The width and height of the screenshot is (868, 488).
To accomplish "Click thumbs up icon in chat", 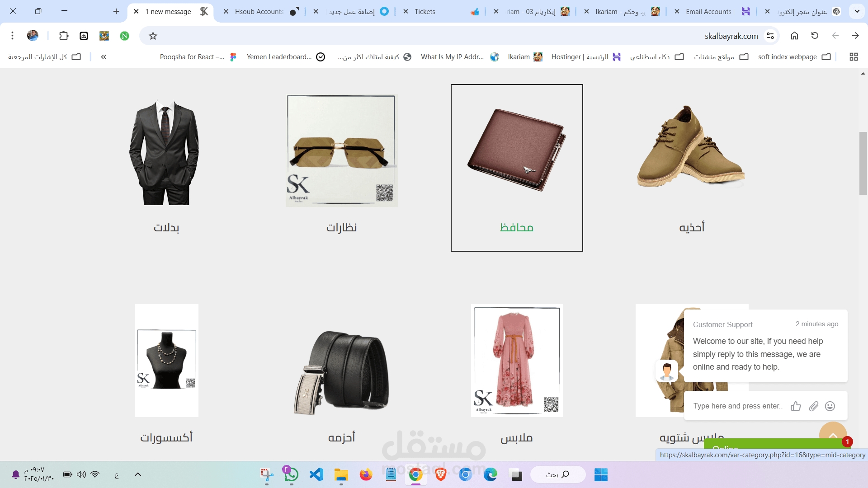I will 796,406.
